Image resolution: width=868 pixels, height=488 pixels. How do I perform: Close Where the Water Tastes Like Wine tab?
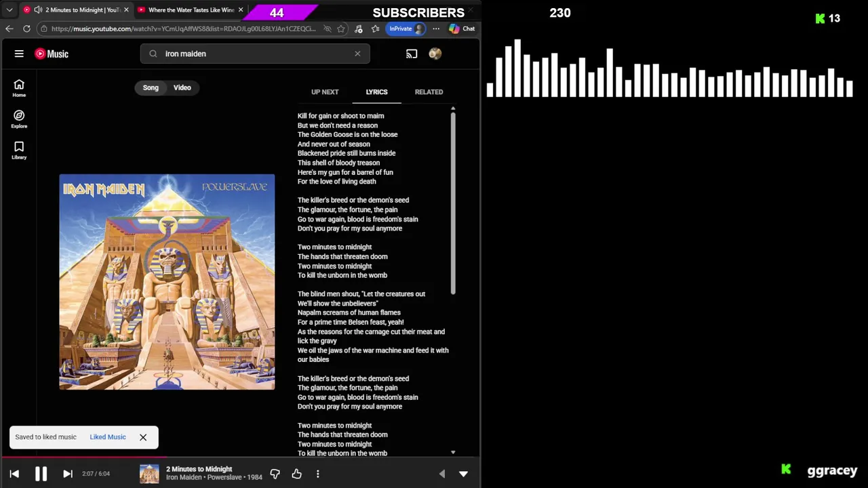click(x=241, y=10)
